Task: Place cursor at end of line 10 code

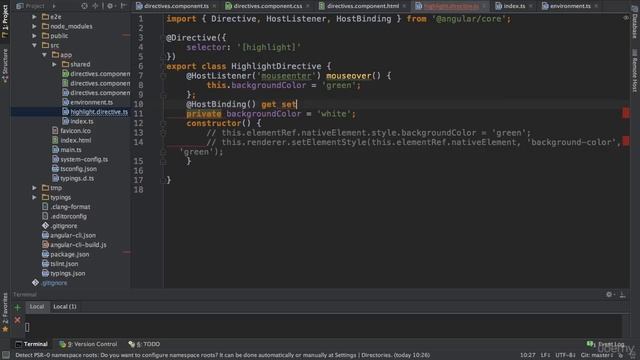Action: (297, 104)
